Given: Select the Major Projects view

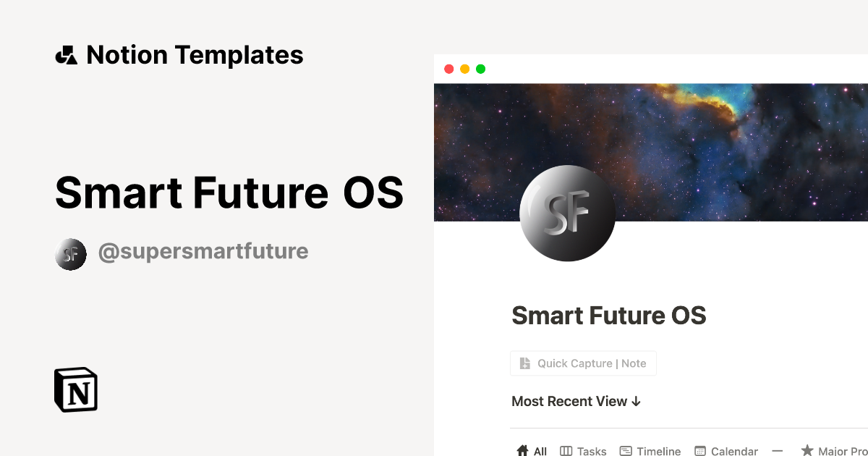Looking at the screenshot, I should 843,451.
